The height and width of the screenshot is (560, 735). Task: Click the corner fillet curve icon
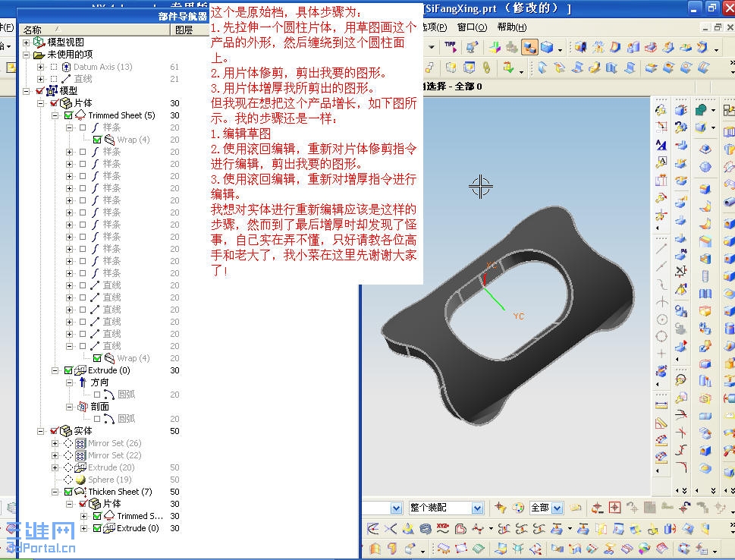coord(681,467)
